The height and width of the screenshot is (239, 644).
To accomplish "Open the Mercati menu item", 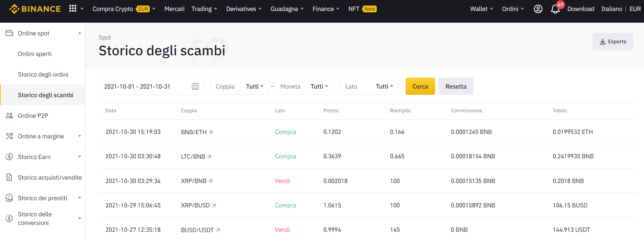I will [x=174, y=9].
